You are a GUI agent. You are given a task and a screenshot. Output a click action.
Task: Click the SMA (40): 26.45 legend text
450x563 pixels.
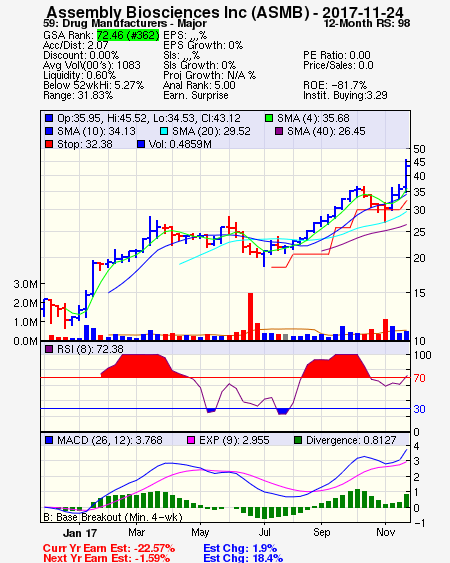click(326, 131)
